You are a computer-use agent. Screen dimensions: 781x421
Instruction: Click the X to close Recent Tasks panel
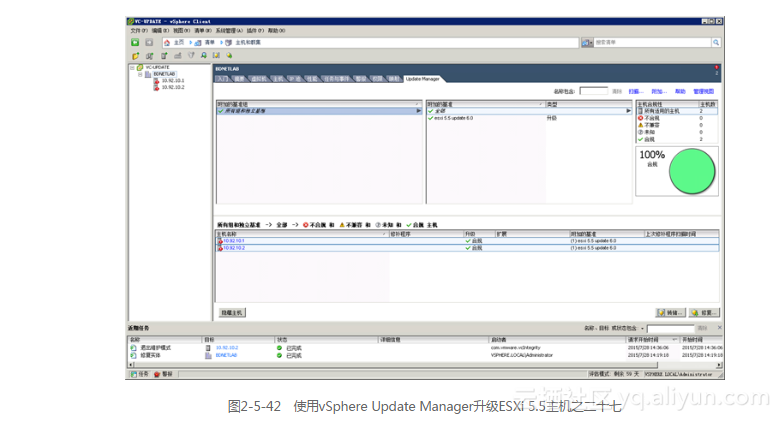pos(719,328)
